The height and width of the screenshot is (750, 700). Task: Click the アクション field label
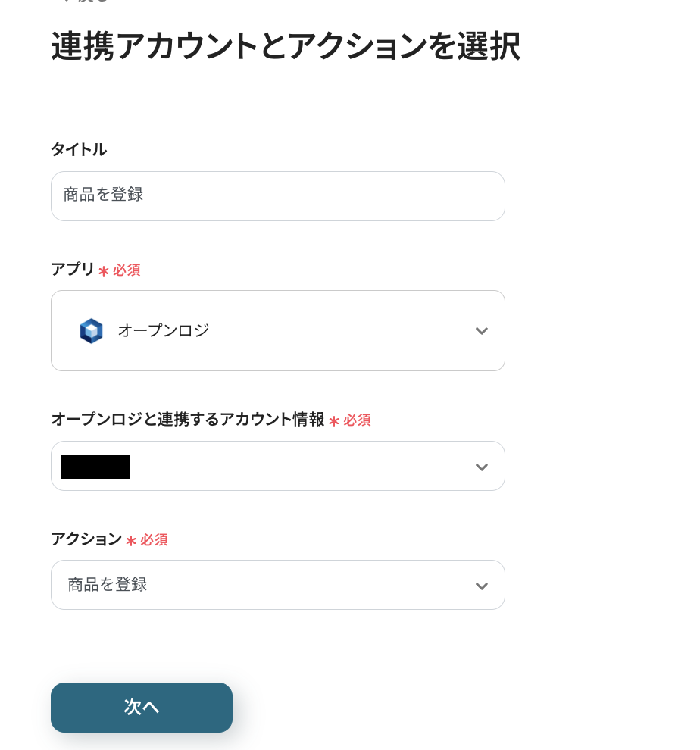point(86,539)
